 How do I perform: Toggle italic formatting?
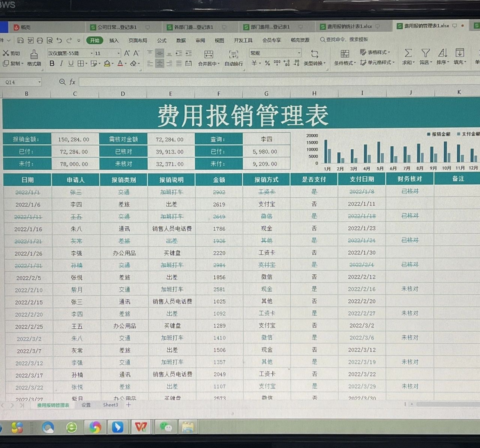point(61,64)
